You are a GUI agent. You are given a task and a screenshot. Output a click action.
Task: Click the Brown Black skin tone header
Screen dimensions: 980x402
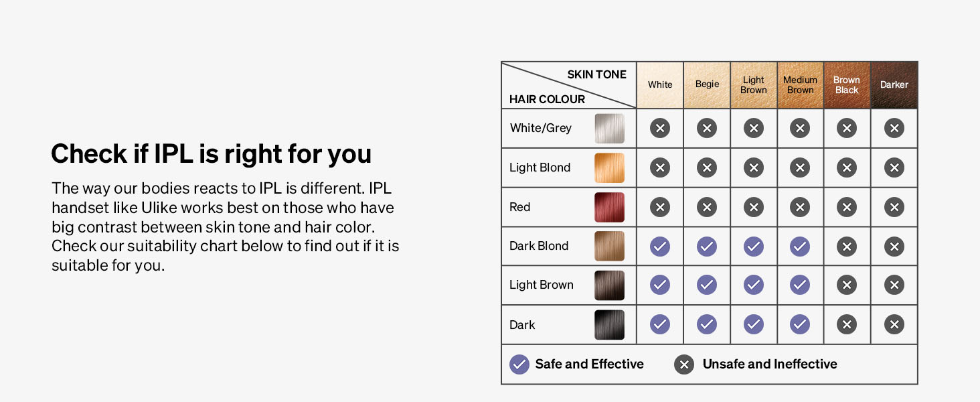847,85
